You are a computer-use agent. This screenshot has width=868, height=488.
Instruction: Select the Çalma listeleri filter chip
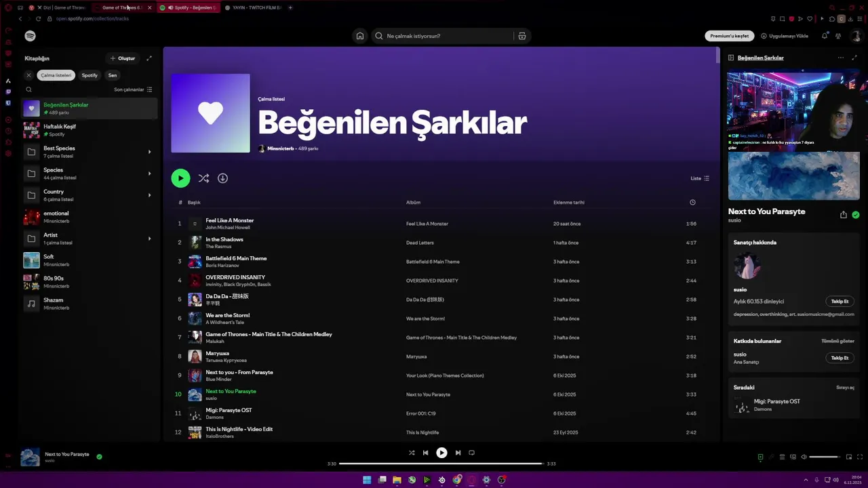(56, 75)
